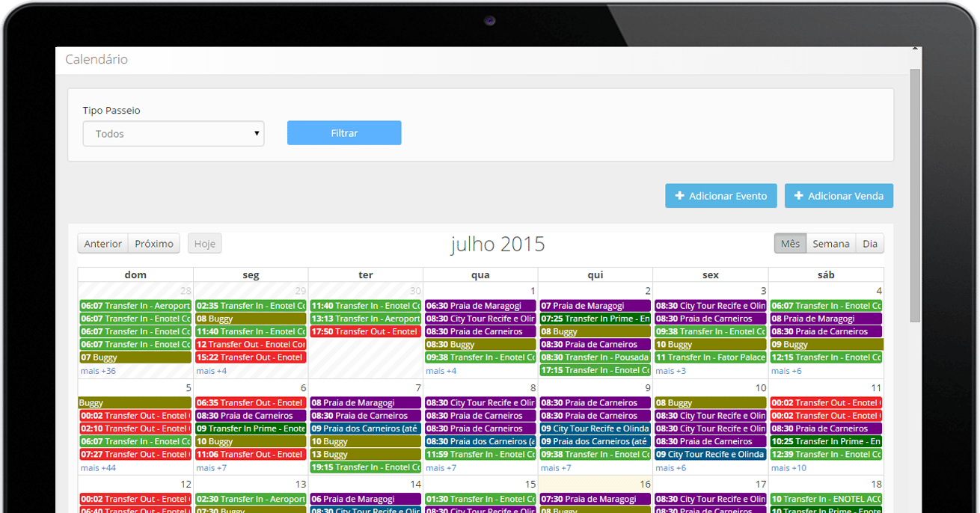Open 06 Praia de Maragogi event on July 14
Viewport: 980px width, 513px height.
coord(365,500)
